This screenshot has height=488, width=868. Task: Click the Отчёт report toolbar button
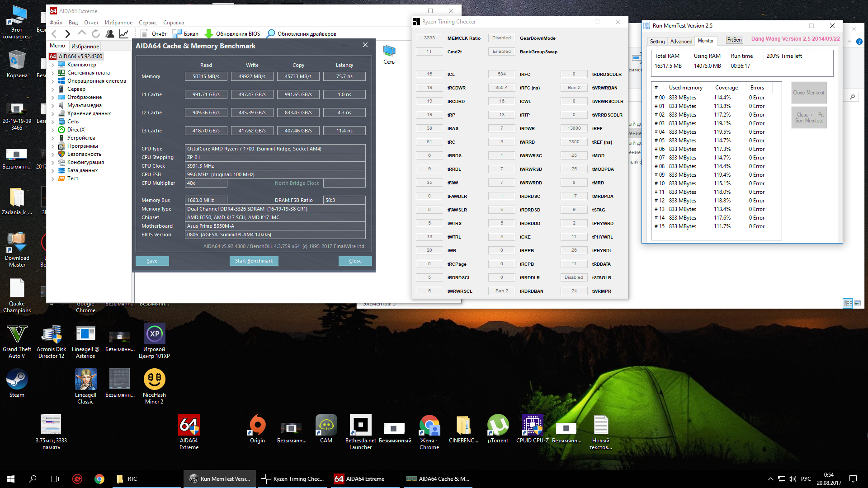tap(154, 34)
